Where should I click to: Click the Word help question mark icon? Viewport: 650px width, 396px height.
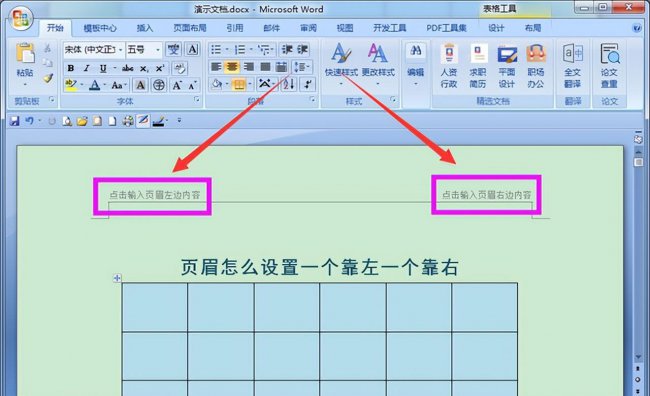tap(637, 28)
